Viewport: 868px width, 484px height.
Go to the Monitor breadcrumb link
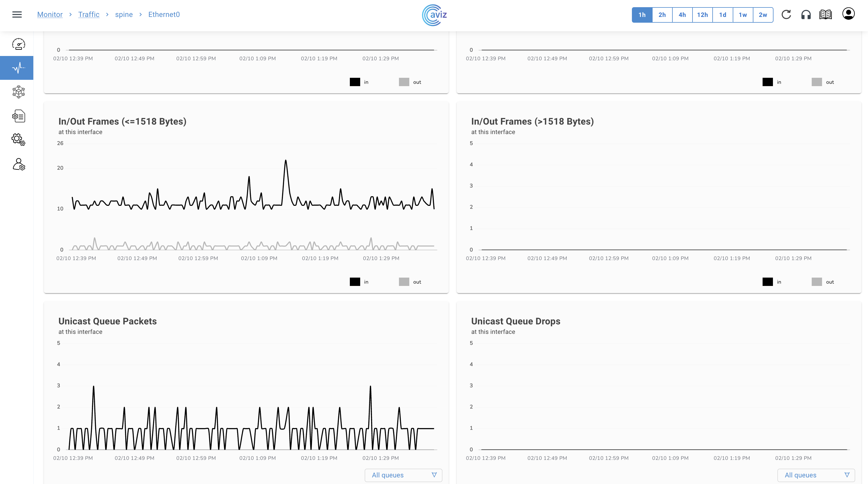[50, 14]
